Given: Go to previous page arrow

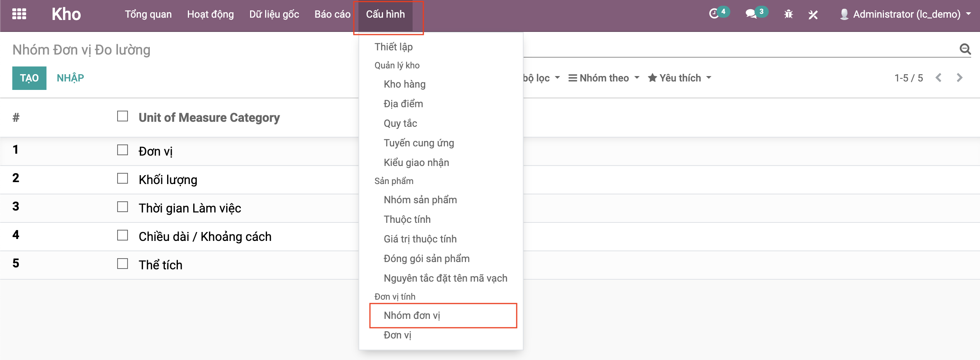Looking at the screenshot, I should 939,78.
